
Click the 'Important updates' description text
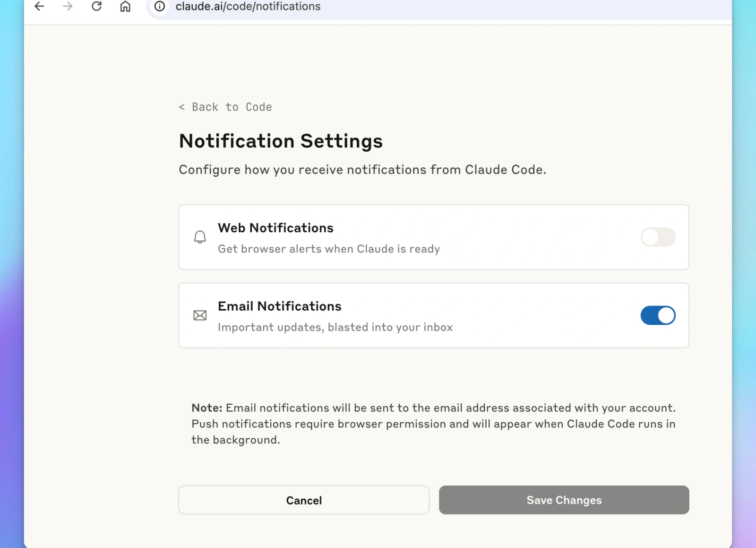coord(335,327)
